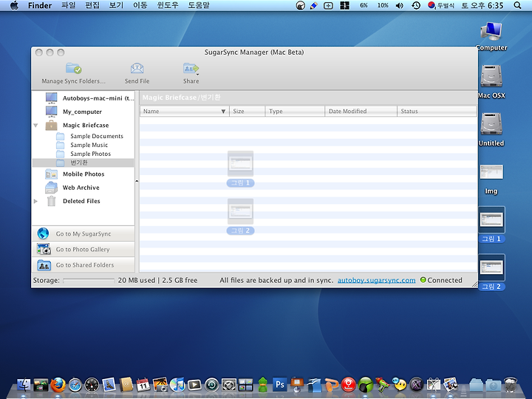This screenshot has height=399, width=532.
Task: Click Go to Photo Gallery button
Action: pyautogui.click(x=83, y=250)
